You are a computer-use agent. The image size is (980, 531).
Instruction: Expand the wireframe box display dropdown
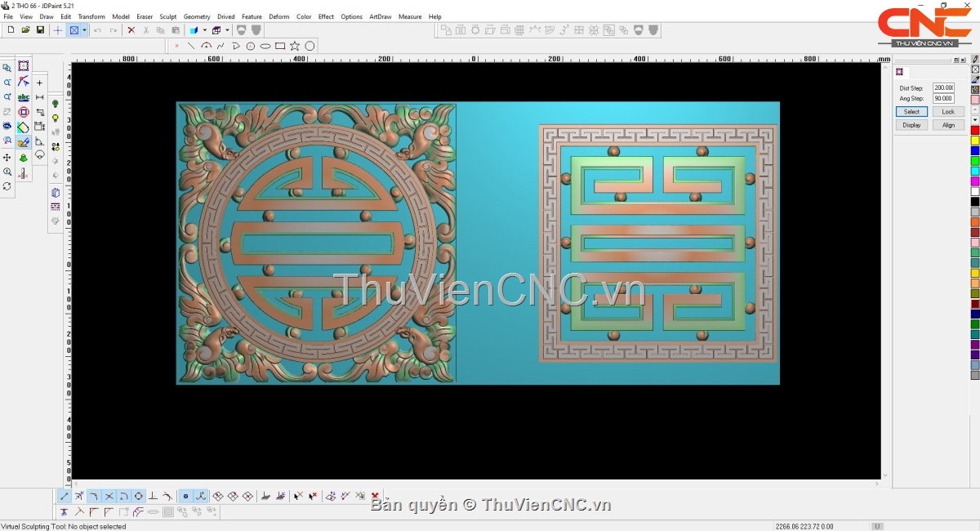[226, 30]
